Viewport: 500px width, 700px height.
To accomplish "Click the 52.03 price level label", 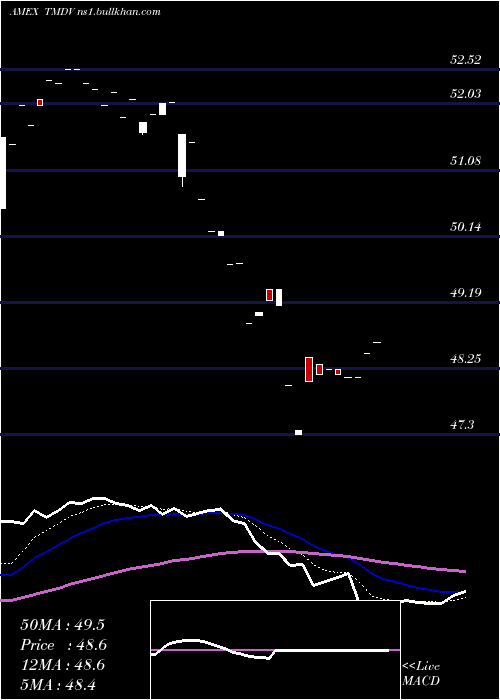I will [466, 94].
